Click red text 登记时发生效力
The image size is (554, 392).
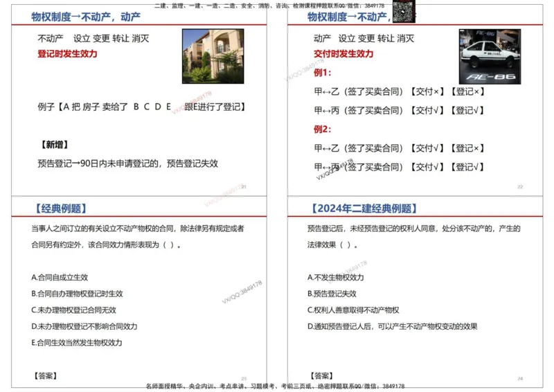pos(67,54)
